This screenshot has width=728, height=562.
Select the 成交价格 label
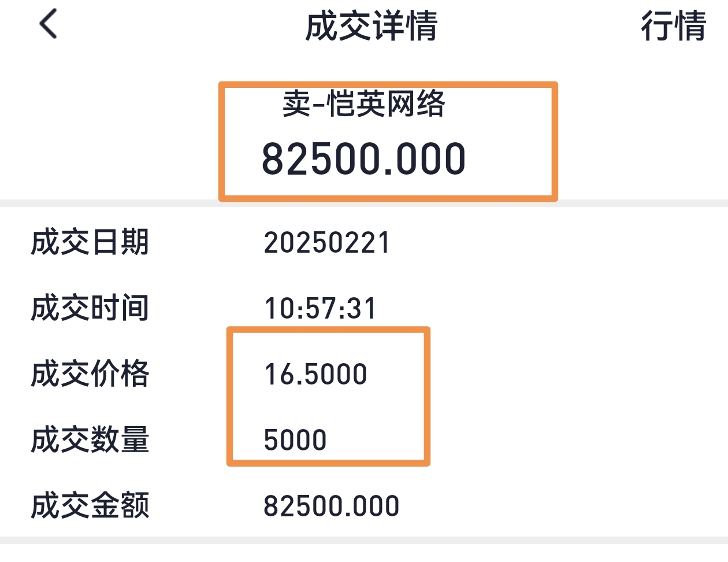point(90,374)
